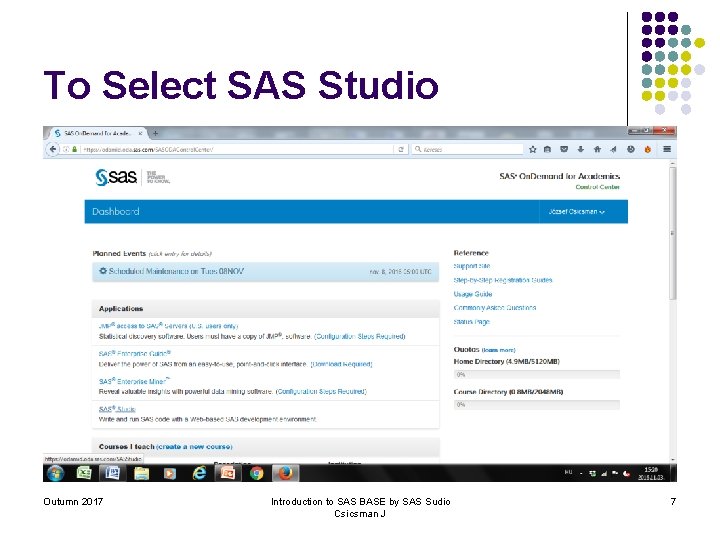Screen dimensions: 720x540
Task: Open a new browser tab with plus button
Action: pyautogui.click(x=155, y=134)
